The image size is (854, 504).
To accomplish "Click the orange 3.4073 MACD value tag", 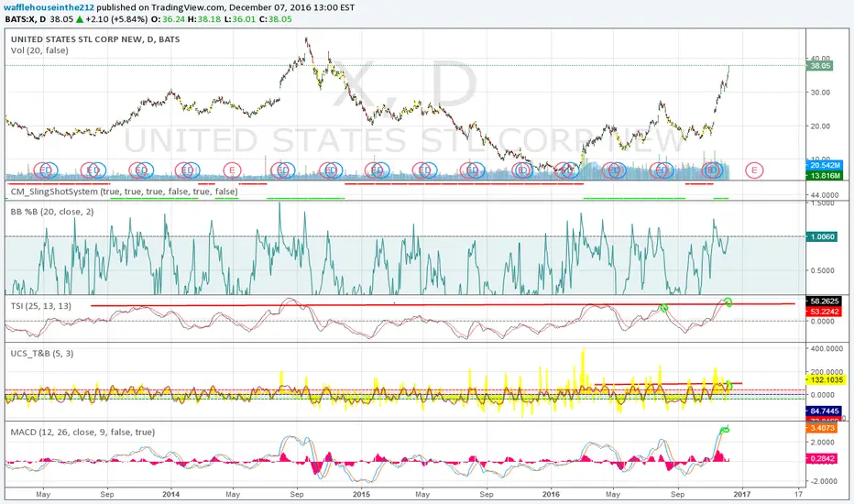I will pyautogui.click(x=822, y=428).
